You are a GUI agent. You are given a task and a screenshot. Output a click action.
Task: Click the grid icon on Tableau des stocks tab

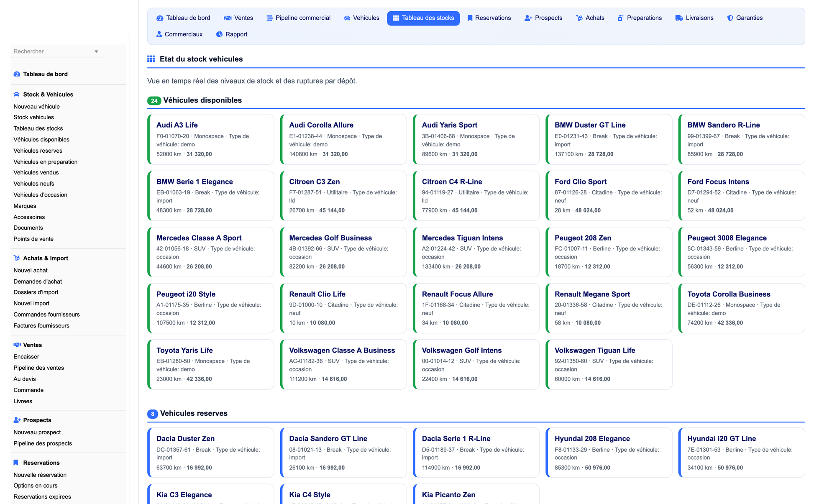coord(396,18)
